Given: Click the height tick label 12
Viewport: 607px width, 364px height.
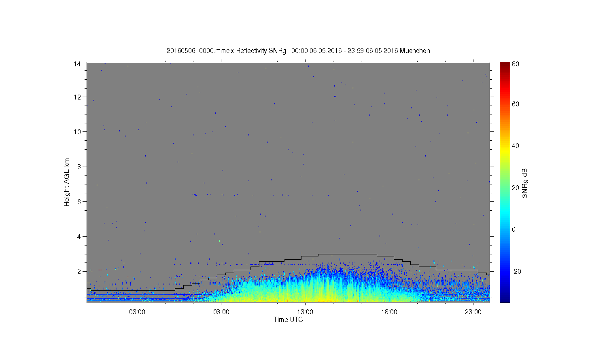Looking at the screenshot, I should click(77, 97).
